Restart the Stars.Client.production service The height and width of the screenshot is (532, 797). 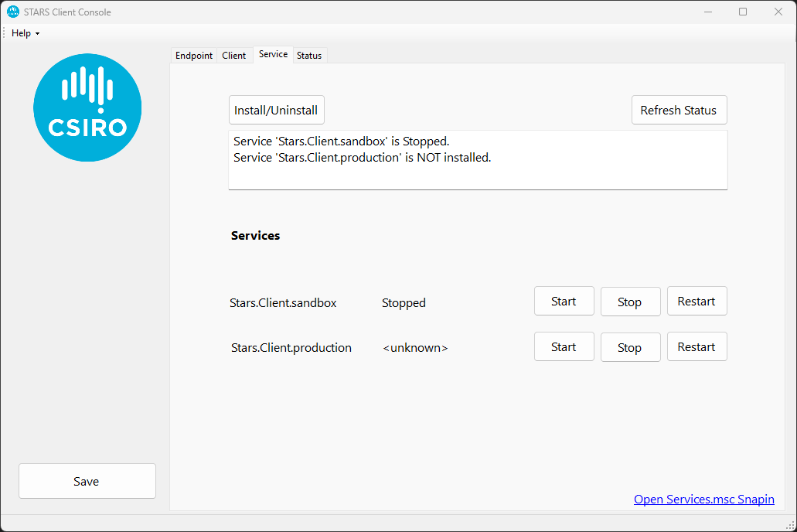(x=697, y=346)
